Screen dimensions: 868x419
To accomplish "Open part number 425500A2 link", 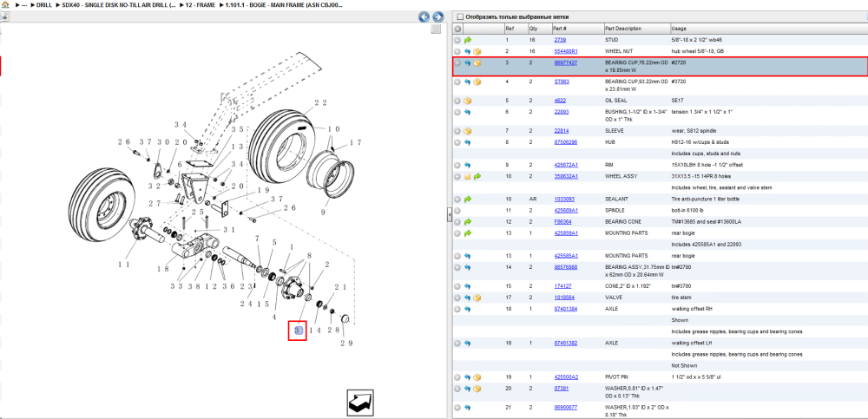I will [x=566, y=377].
